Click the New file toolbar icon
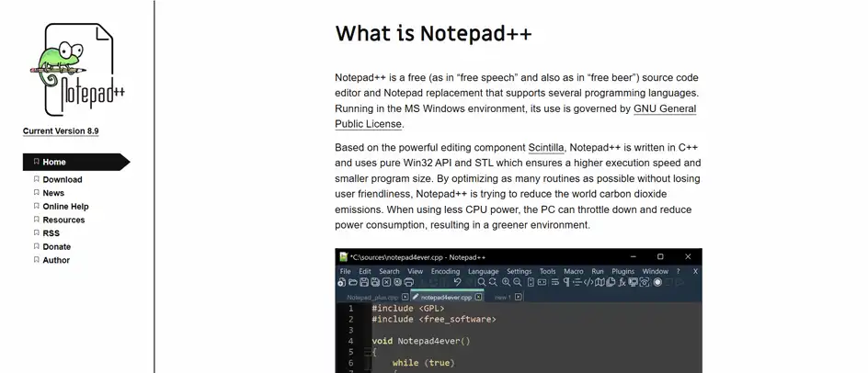Viewport: 868px width, 373px height. click(x=341, y=282)
